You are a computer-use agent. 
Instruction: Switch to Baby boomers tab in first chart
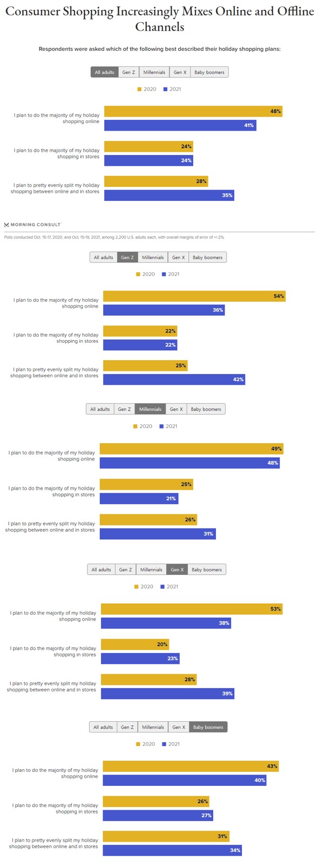pos(209,72)
